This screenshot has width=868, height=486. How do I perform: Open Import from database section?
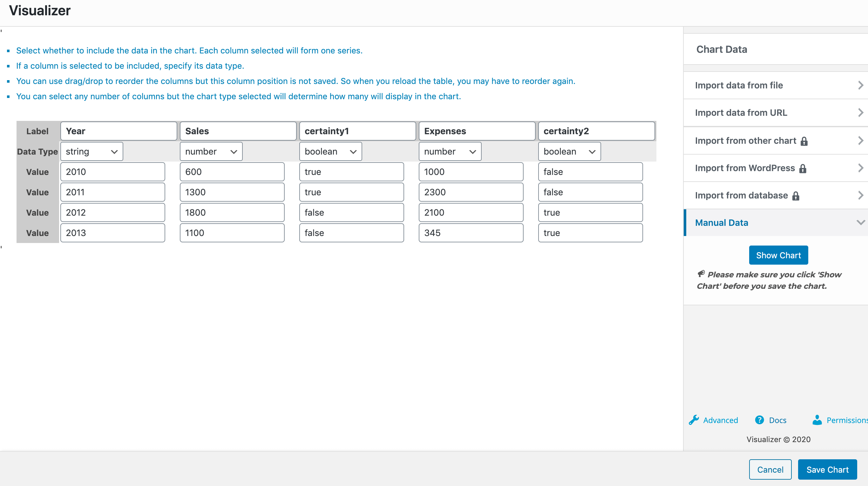[741, 195]
